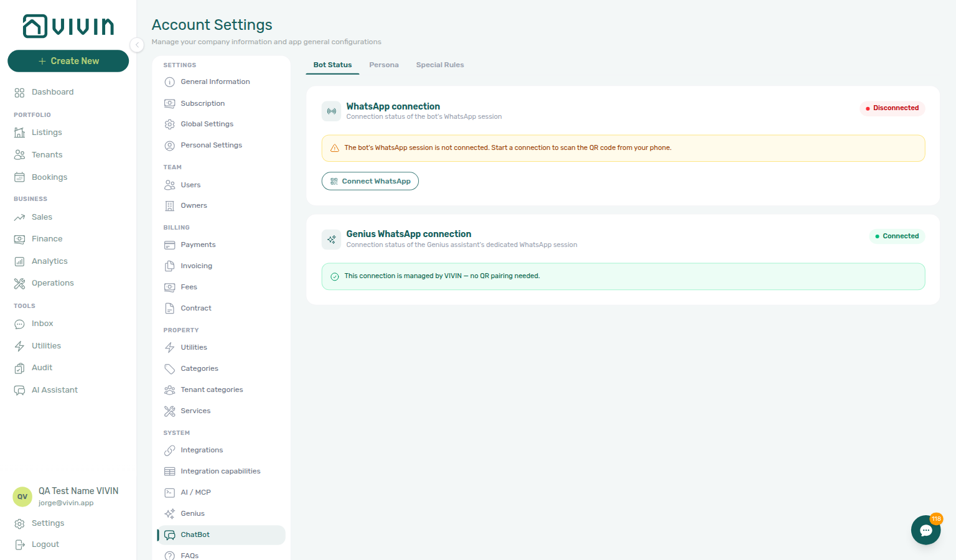Click the gear icon beside Settings at bottom-left

tap(19, 524)
